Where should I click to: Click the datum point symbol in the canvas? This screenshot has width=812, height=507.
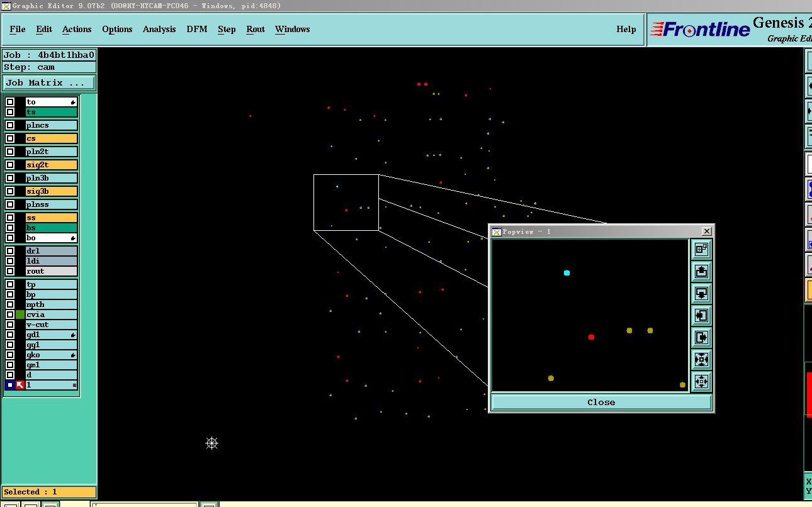[x=212, y=443]
